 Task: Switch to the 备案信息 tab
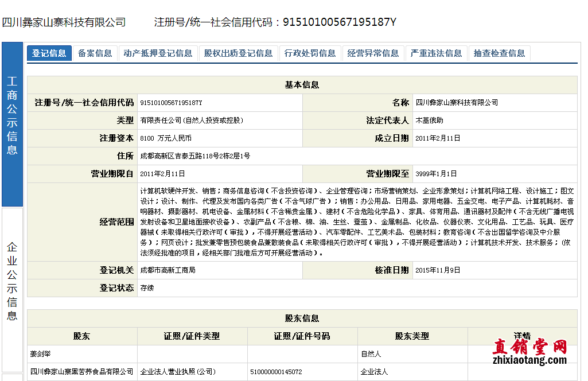click(x=95, y=53)
